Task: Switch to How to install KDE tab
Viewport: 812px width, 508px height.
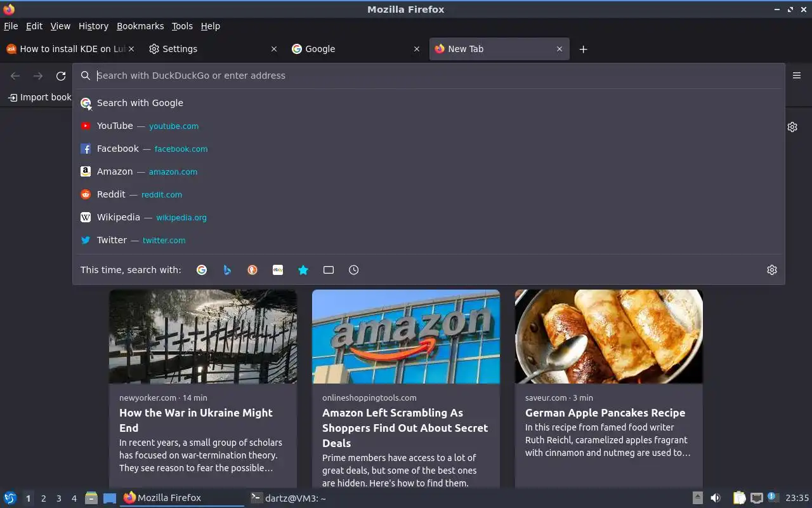Action: pos(70,49)
